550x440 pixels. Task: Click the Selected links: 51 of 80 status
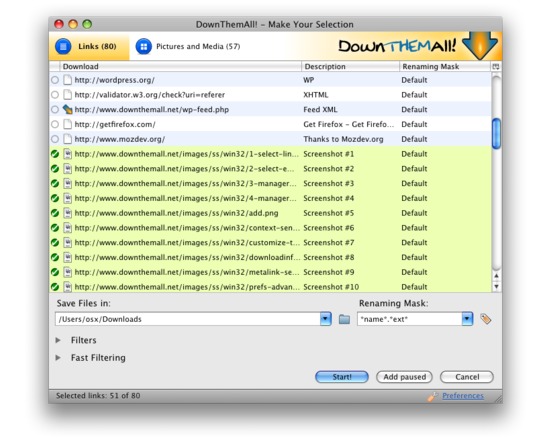98,396
